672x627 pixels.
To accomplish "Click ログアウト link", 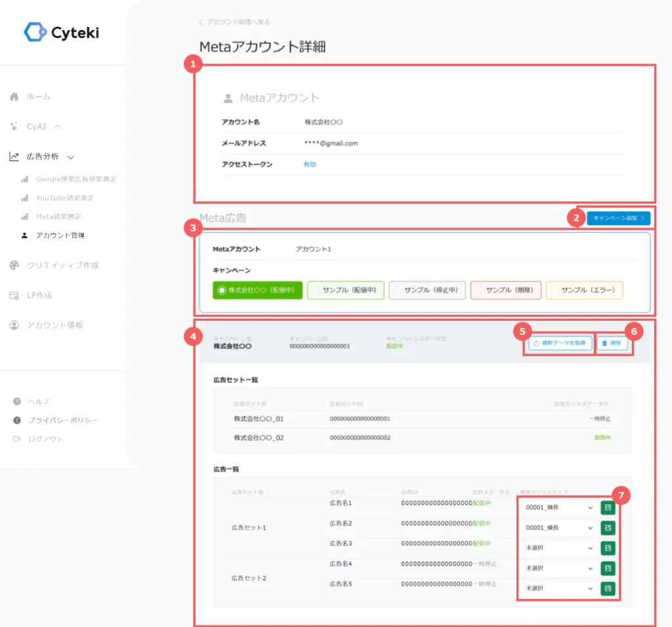I will (45, 439).
